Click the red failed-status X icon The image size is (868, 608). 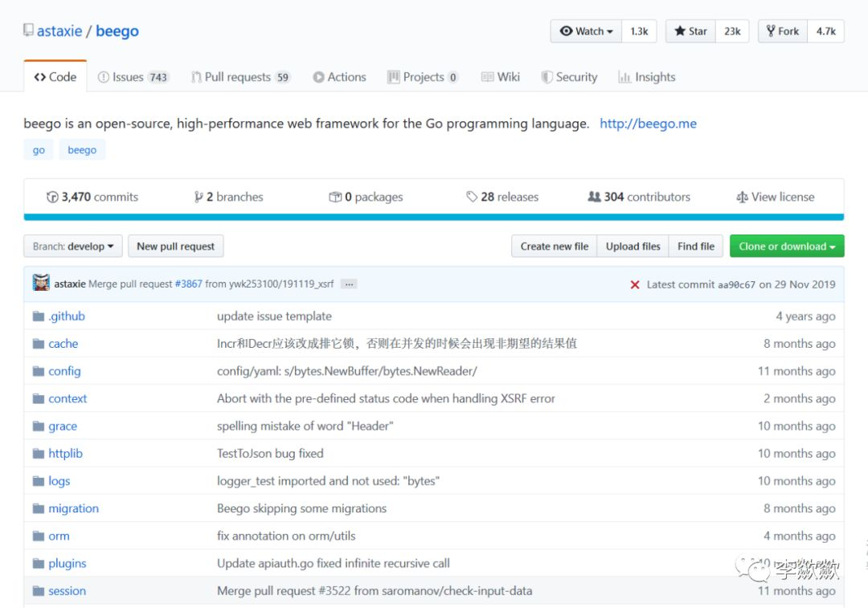[635, 284]
